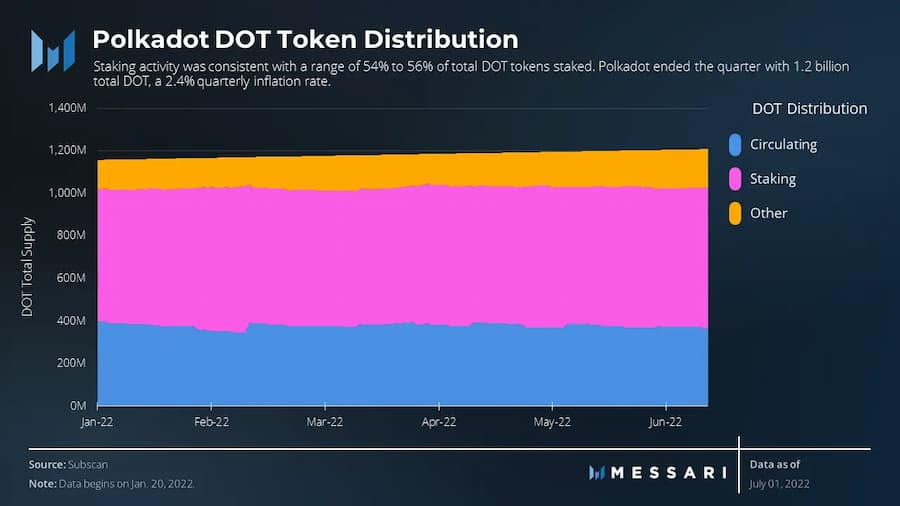This screenshot has height=506, width=900.
Task: Click the Circulating legend label
Action: [x=783, y=145]
